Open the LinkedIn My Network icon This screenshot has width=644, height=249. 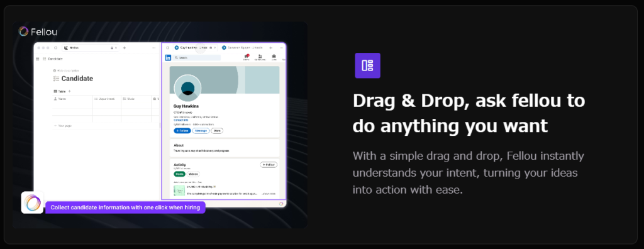[x=260, y=57]
